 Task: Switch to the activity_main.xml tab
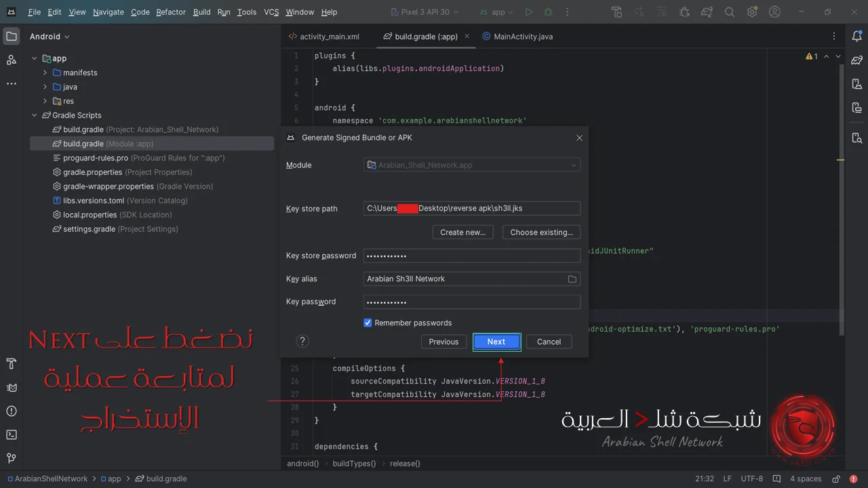click(x=324, y=37)
